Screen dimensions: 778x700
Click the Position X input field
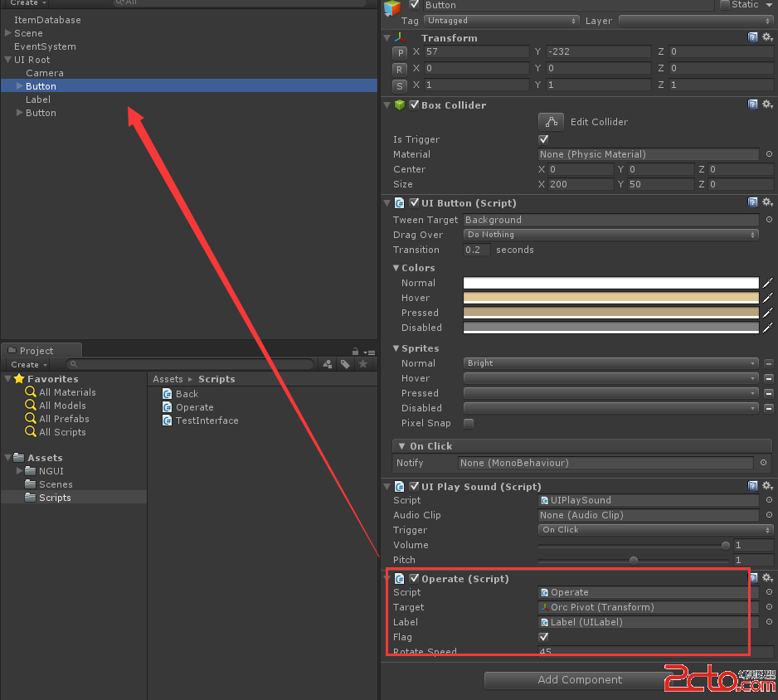click(477, 51)
